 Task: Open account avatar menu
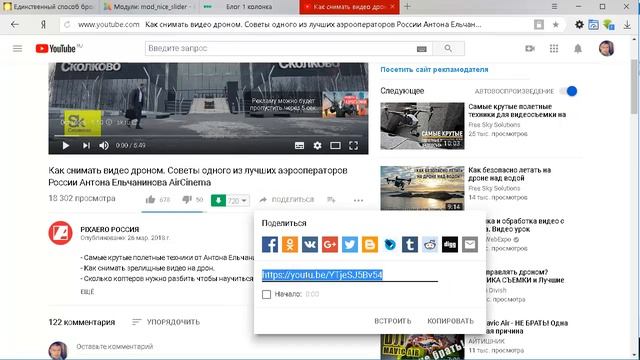pos(607,48)
